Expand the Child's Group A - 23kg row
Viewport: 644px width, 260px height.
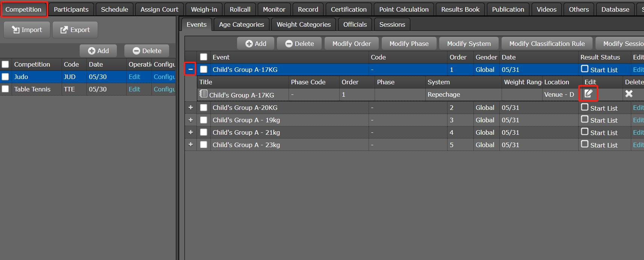(x=190, y=144)
